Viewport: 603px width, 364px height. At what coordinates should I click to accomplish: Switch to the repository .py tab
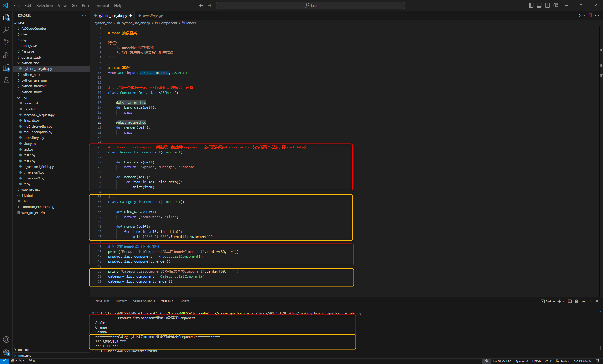click(x=153, y=16)
